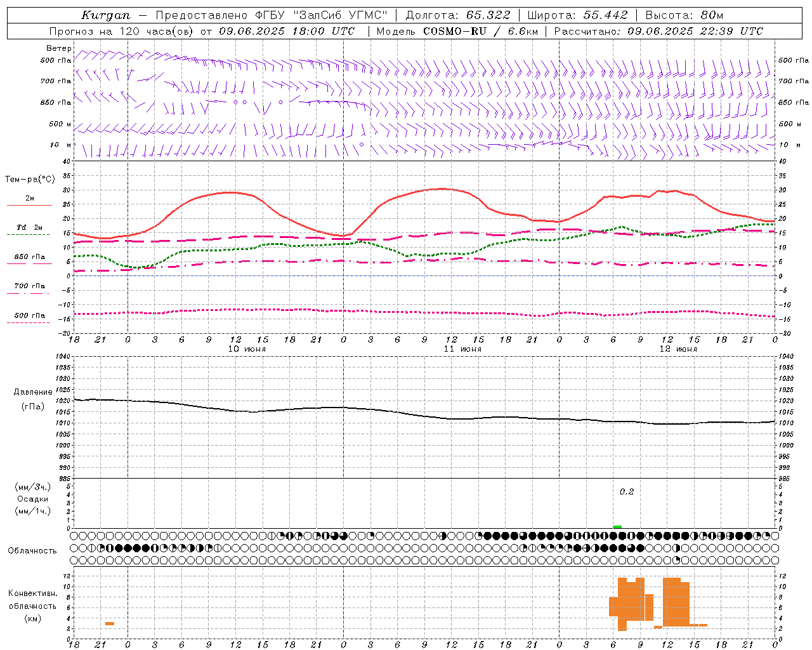This screenshot has width=812, height=650.
Task: Click the "(гПа)" unit under Давление
Action: (x=33, y=407)
